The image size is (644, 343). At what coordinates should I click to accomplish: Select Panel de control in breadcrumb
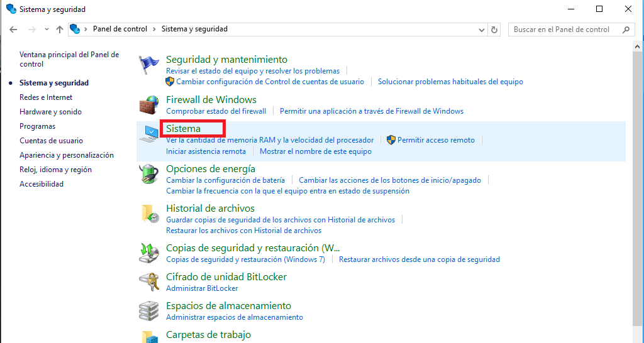pyautogui.click(x=120, y=29)
